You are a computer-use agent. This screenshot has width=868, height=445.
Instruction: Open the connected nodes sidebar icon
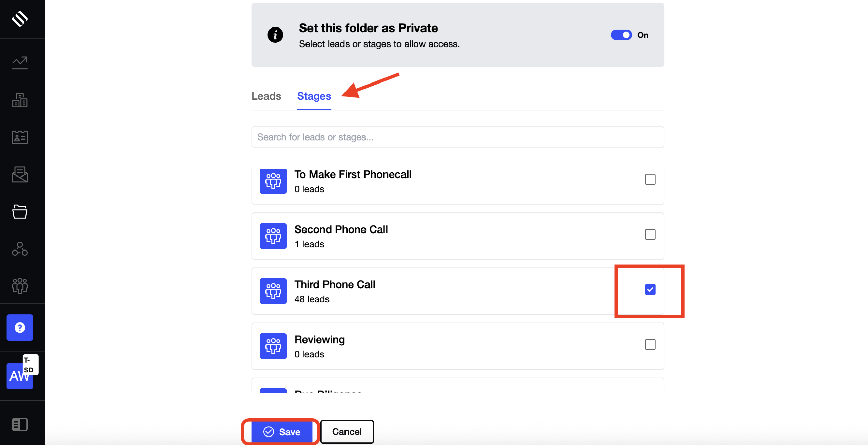20,249
